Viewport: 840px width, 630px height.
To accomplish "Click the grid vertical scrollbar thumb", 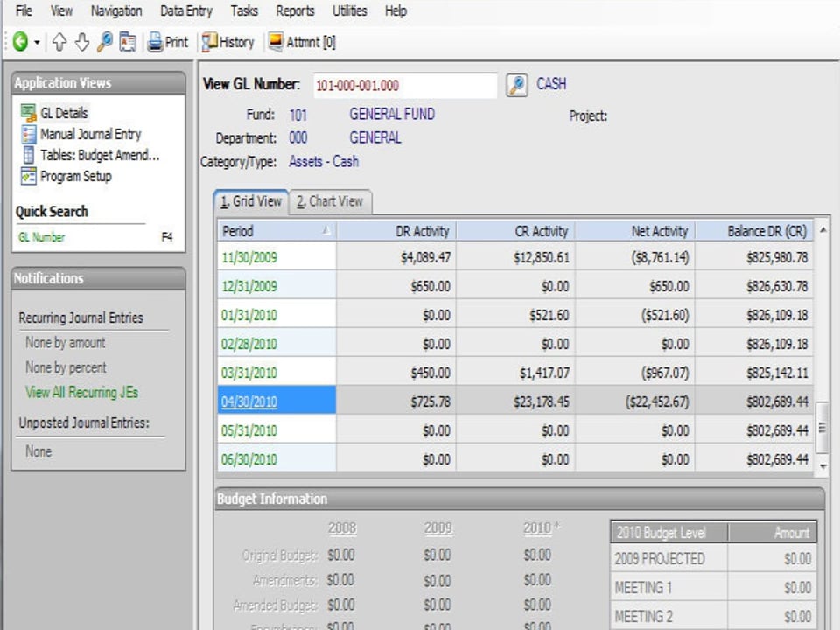I will point(822,428).
